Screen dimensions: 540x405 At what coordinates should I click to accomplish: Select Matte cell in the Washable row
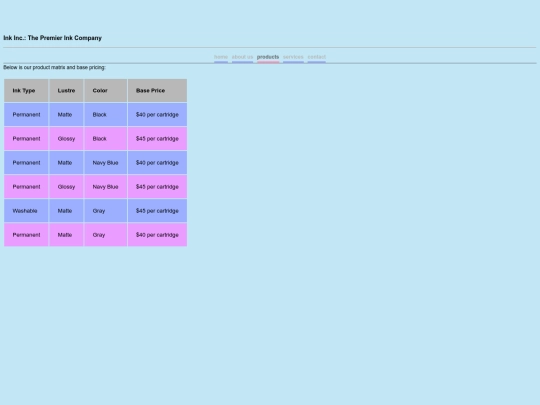[66, 211]
